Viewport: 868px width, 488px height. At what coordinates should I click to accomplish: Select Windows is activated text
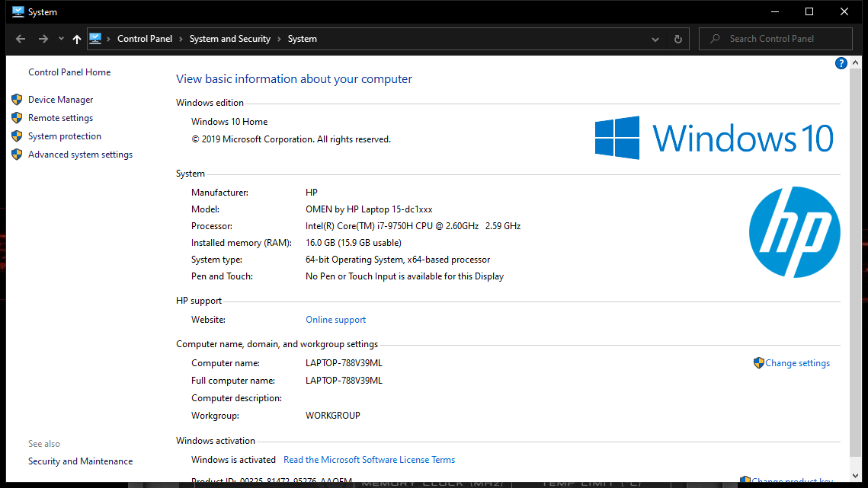point(233,460)
